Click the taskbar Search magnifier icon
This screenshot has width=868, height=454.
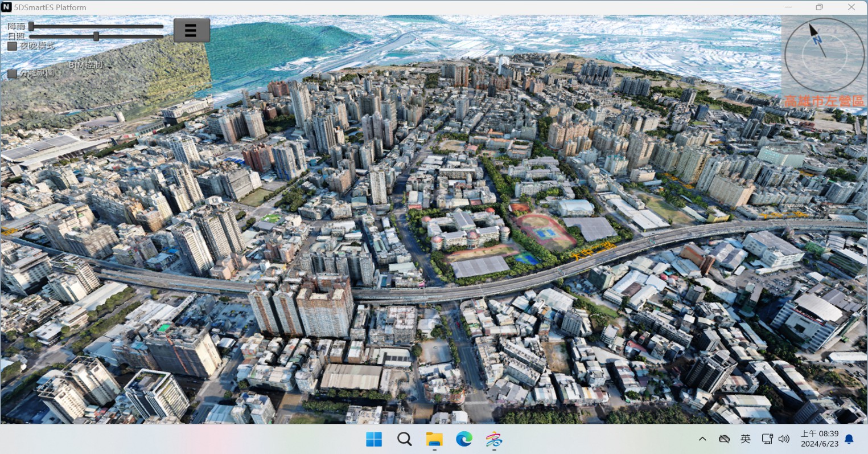[x=405, y=439]
